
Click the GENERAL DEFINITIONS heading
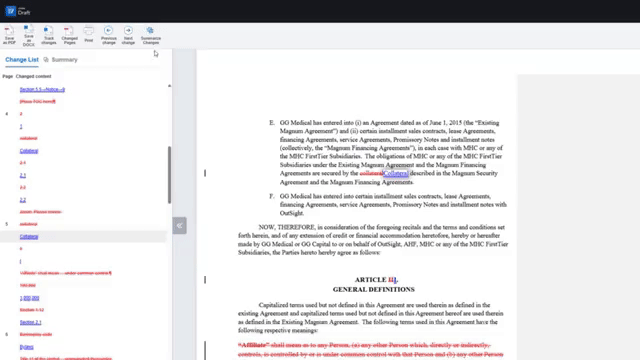pyautogui.click(x=373, y=289)
